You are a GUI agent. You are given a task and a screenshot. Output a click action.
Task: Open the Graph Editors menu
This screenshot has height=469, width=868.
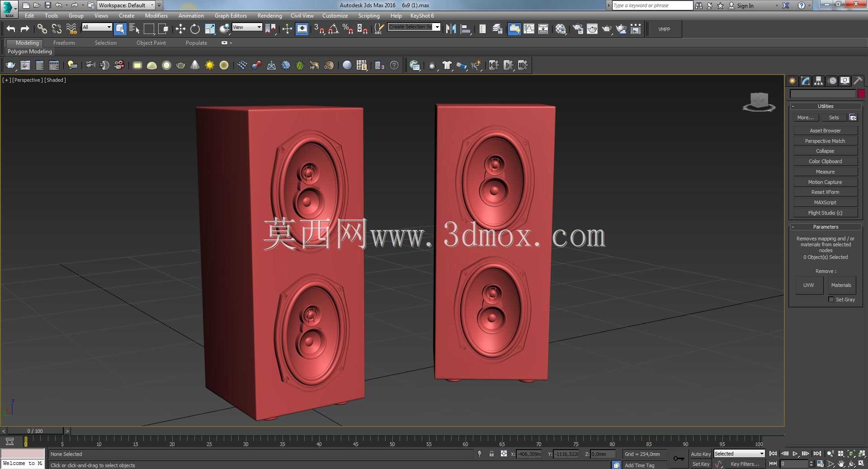tap(231, 16)
